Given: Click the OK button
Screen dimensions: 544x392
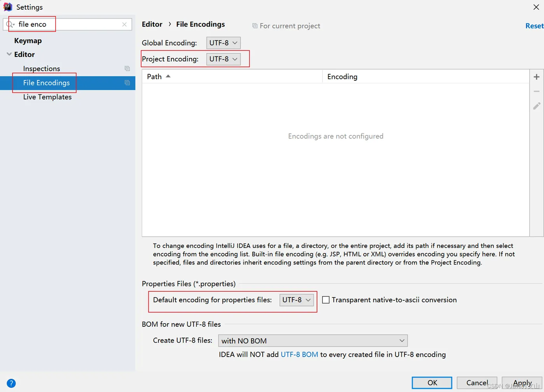Looking at the screenshot, I should coord(432,383).
